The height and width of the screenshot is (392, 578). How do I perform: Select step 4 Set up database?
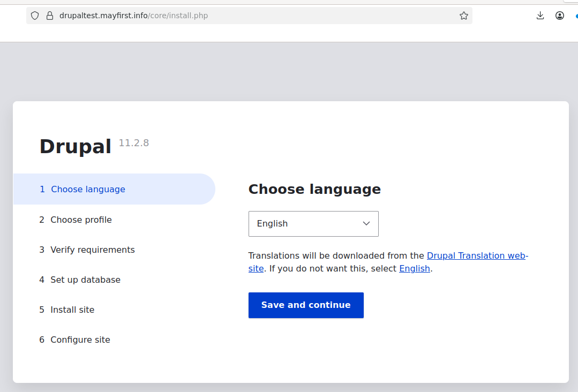(80, 280)
